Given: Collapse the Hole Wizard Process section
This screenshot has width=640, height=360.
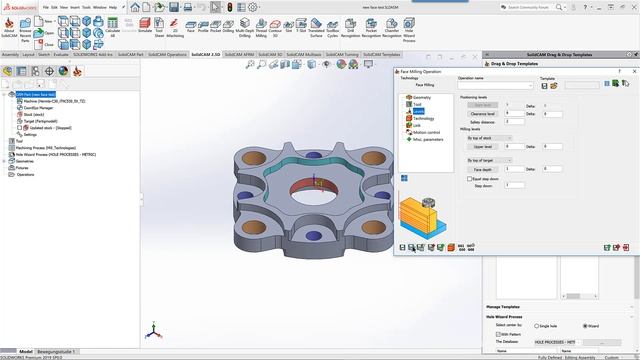Looking at the screenshot, I should [632, 317].
